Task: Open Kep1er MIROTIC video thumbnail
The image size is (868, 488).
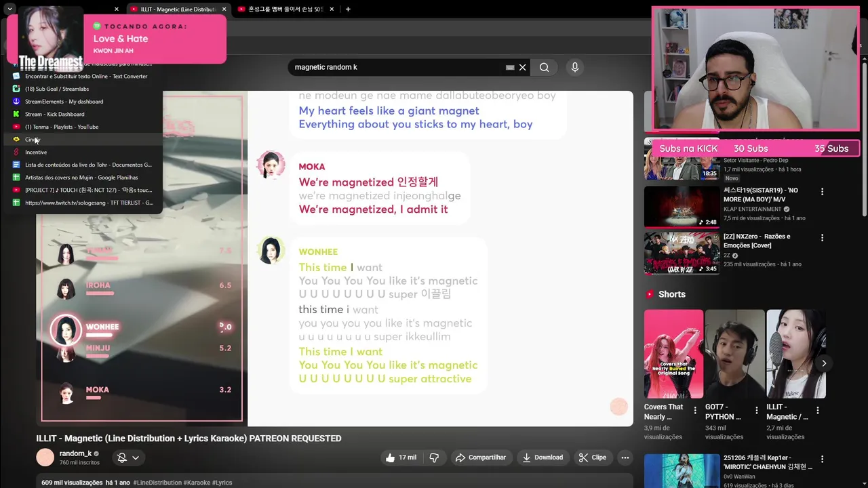Action: click(682, 470)
